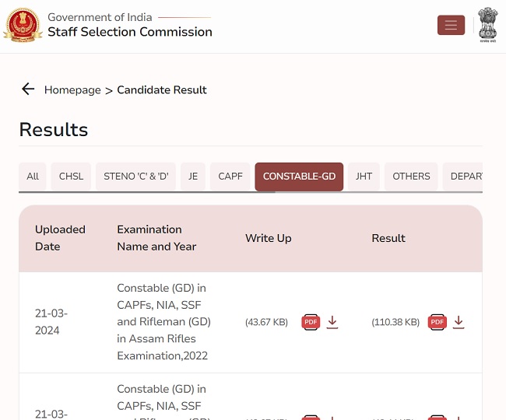This screenshot has width=506, height=420.
Task: Click the Write Up column header
Action: (x=268, y=238)
